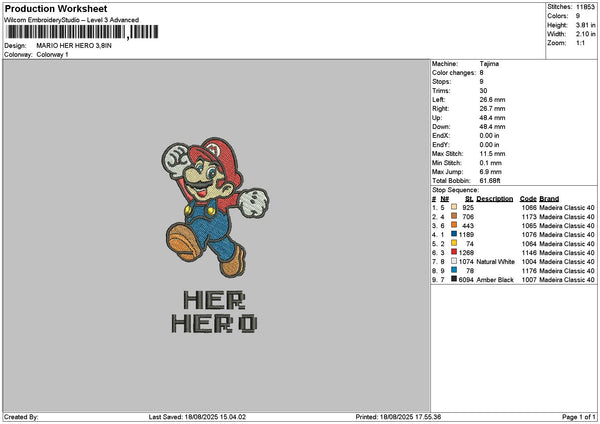
Task: Click the Production Worksheet title
Action: tap(56, 8)
